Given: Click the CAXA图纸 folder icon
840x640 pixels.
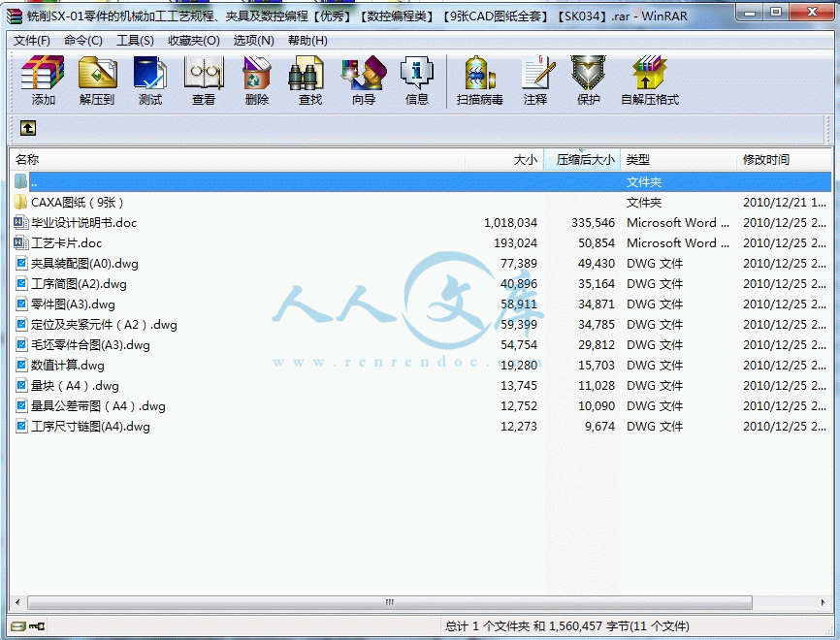Looking at the screenshot, I should [x=21, y=203].
